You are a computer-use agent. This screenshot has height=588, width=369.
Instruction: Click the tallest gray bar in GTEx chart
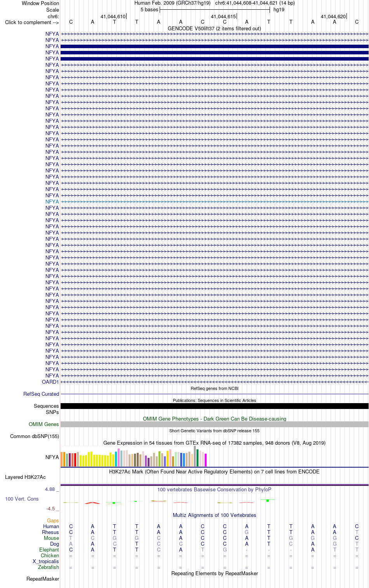coord(195,456)
